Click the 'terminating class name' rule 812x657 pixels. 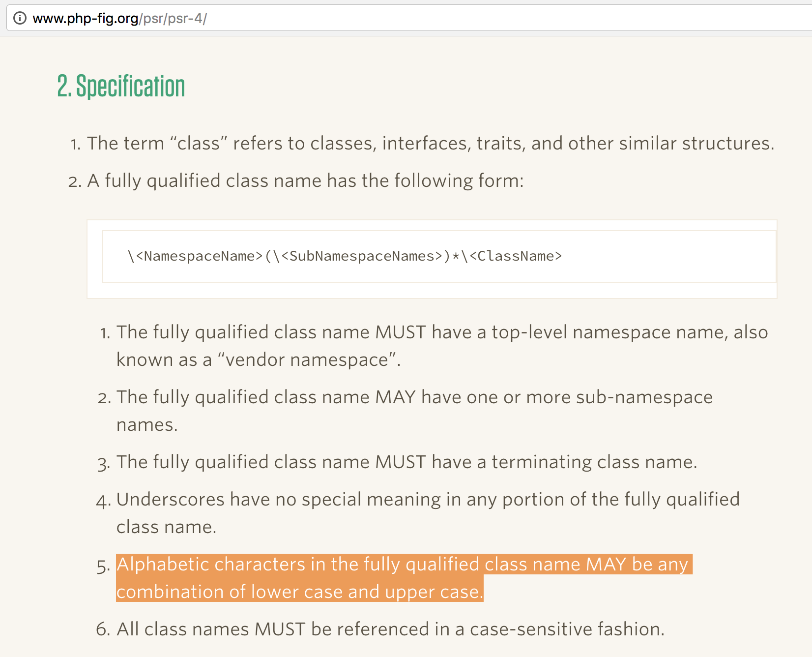pyautogui.click(x=406, y=462)
